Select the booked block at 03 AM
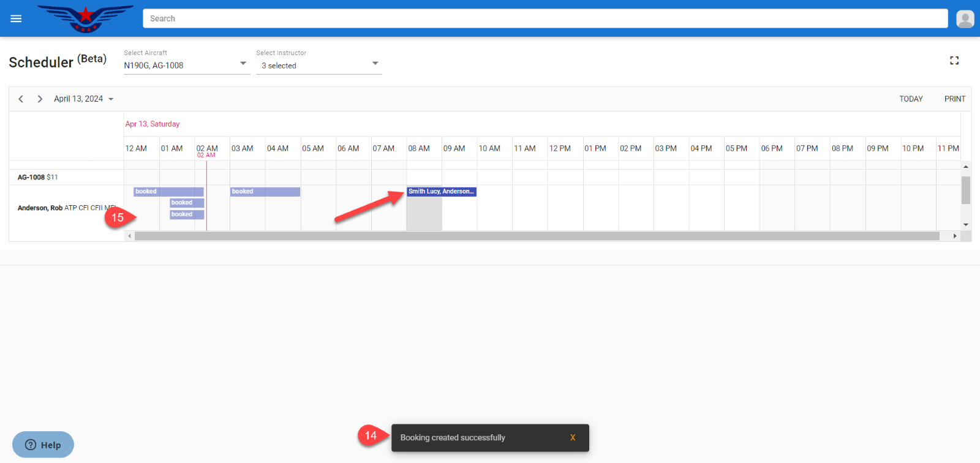 click(265, 192)
